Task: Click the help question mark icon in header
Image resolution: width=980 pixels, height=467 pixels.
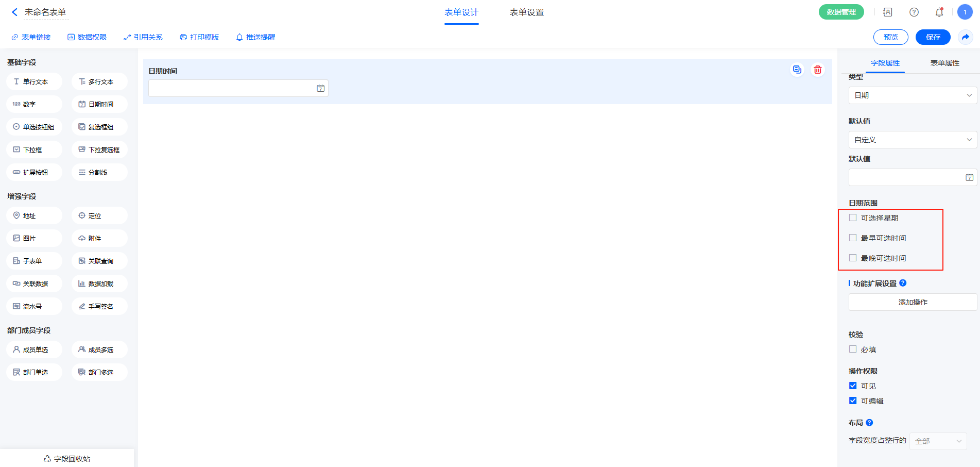Action: click(914, 12)
